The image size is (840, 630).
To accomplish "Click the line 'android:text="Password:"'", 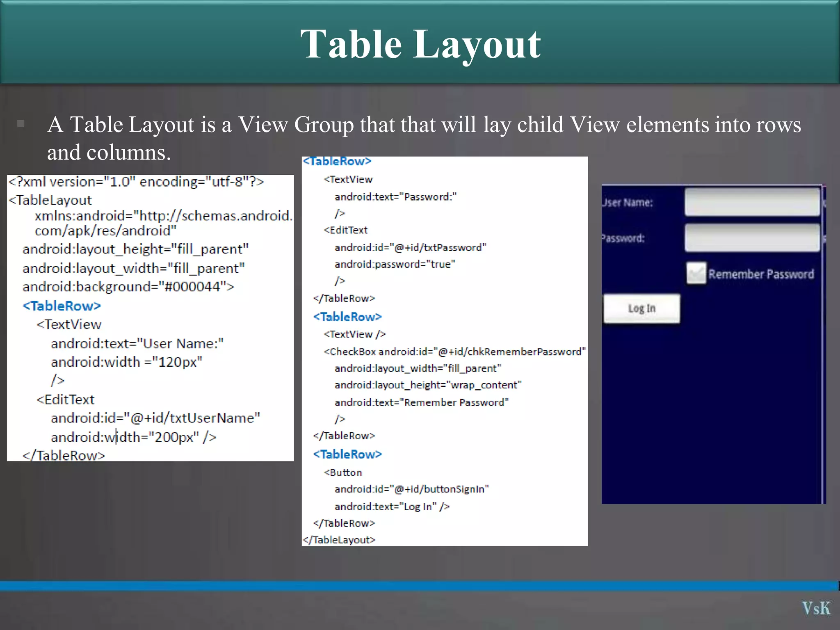I will pos(395,197).
